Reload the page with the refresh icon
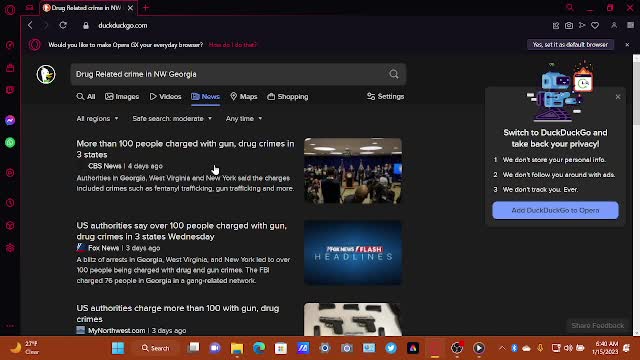The image size is (640, 360). point(63,25)
